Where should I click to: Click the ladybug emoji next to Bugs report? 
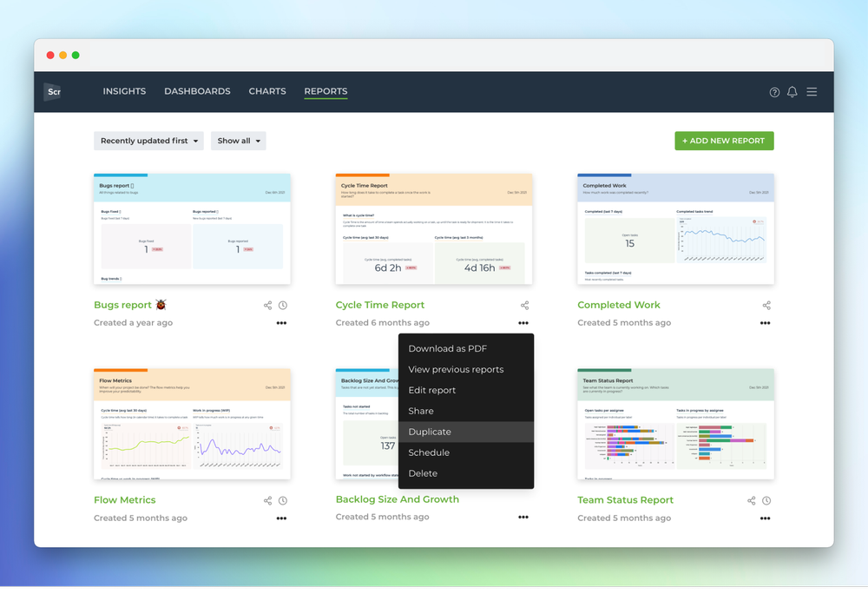161,305
